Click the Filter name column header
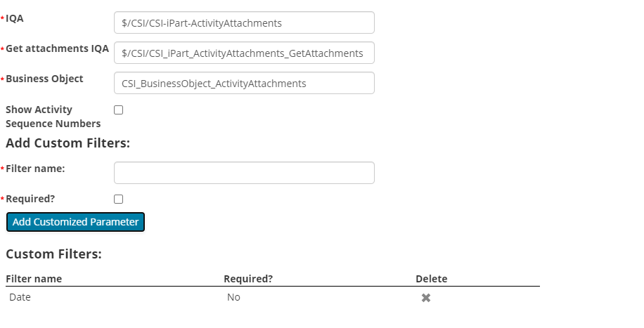644x328 pixels. 34,279
